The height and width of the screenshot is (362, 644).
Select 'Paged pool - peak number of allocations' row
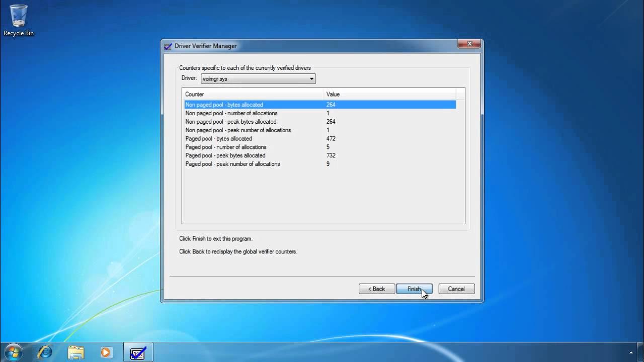coord(320,164)
